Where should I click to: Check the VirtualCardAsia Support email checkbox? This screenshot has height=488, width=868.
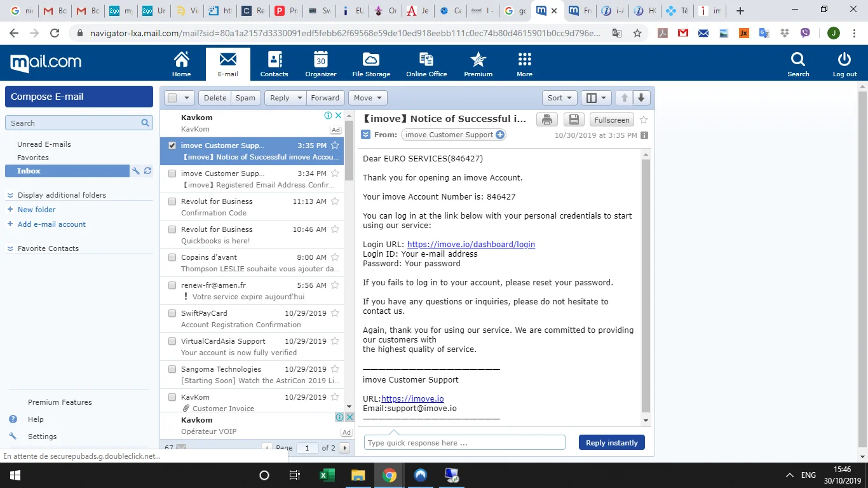(x=172, y=341)
